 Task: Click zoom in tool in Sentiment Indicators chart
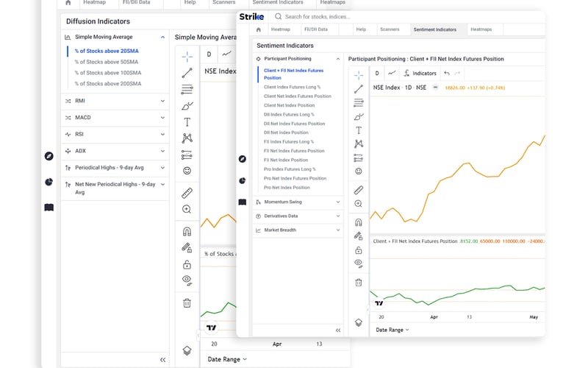coord(359,204)
